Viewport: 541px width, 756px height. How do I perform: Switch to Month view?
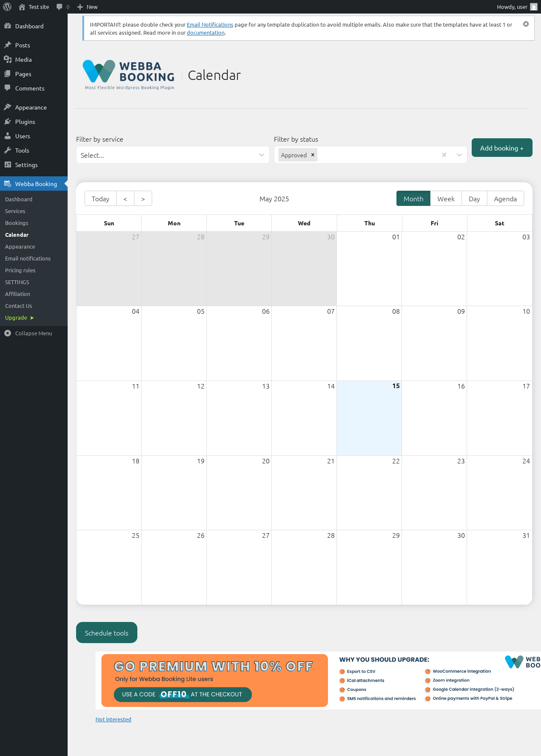tap(413, 199)
